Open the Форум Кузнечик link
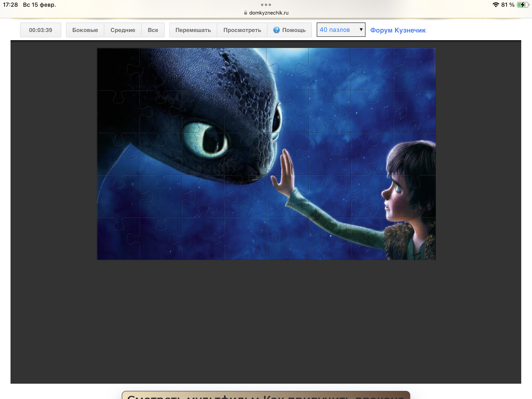 pyautogui.click(x=398, y=30)
